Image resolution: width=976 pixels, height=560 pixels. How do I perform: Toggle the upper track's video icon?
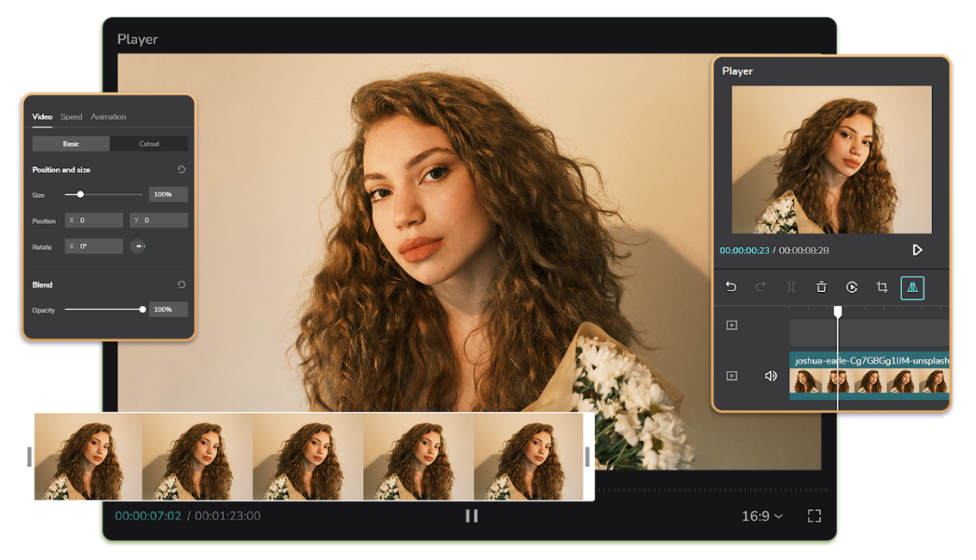(x=732, y=326)
